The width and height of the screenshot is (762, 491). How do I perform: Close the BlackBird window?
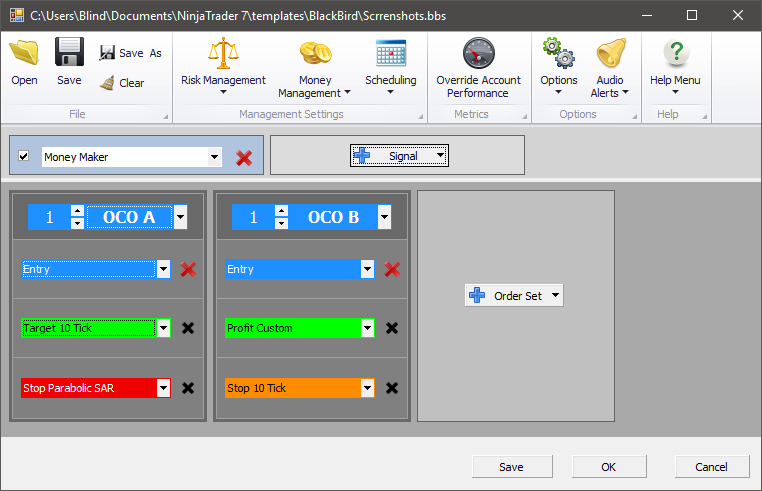(738, 15)
